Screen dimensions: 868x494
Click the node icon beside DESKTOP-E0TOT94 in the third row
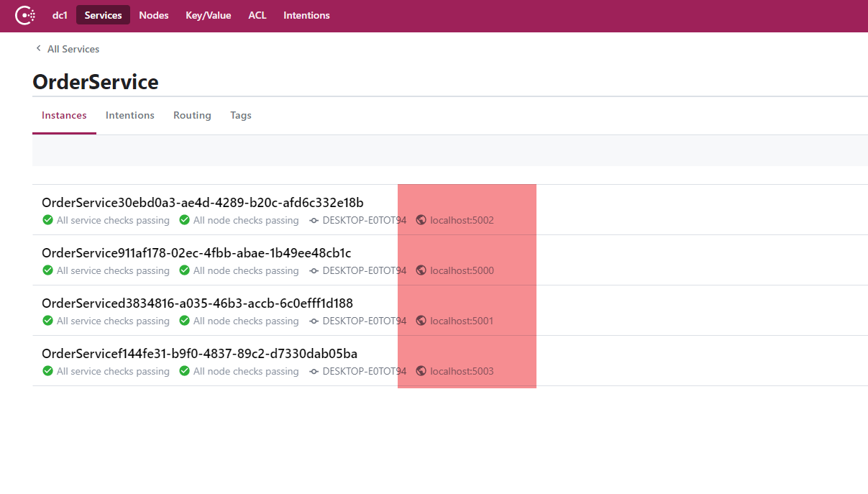coord(314,321)
